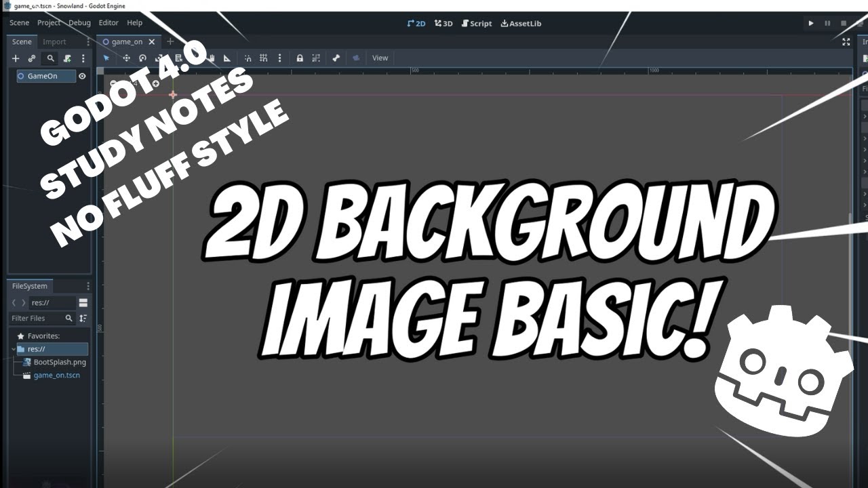This screenshot has height=488, width=868.
Task: Stop the running project
Action: pyautogui.click(x=844, y=23)
